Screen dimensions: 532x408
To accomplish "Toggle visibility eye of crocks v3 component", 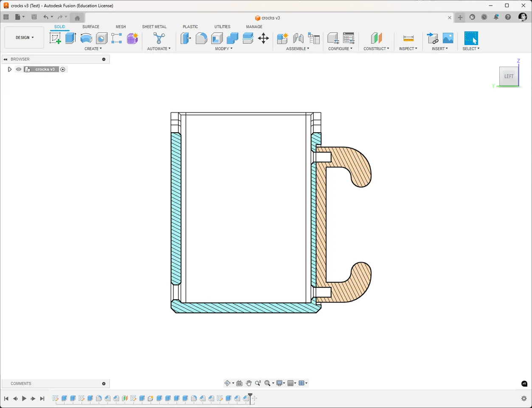I will pos(19,69).
